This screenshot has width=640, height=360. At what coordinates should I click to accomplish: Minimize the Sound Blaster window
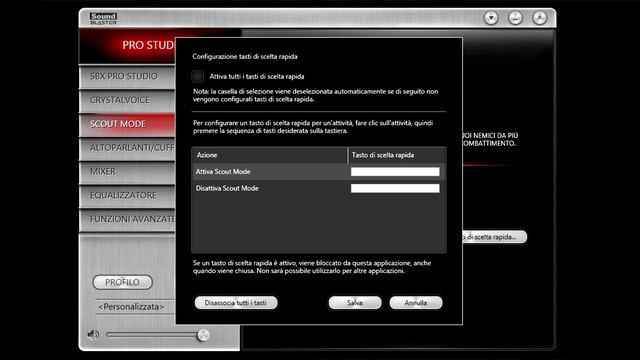click(x=516, y=18)
